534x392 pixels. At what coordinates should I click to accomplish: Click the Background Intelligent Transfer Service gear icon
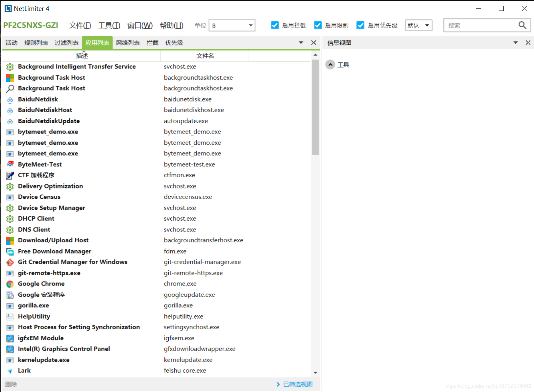pyautogui.click(x=10, y=67)
